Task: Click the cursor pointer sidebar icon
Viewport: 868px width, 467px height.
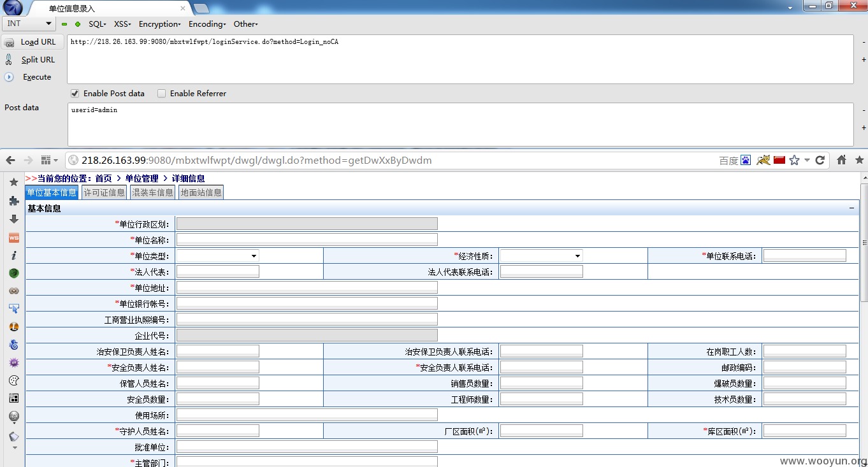Action: tap(14, 308)
